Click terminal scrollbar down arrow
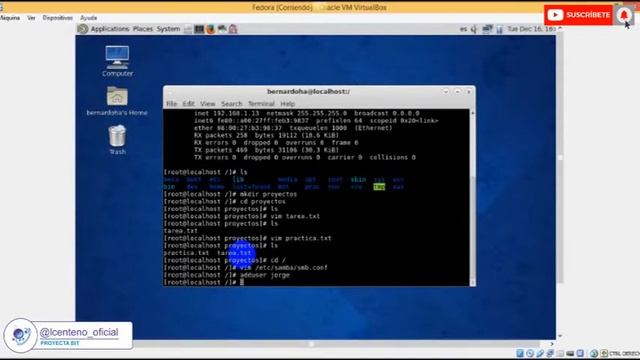Viewport: 640px width, 360px height. pos(473,282)
